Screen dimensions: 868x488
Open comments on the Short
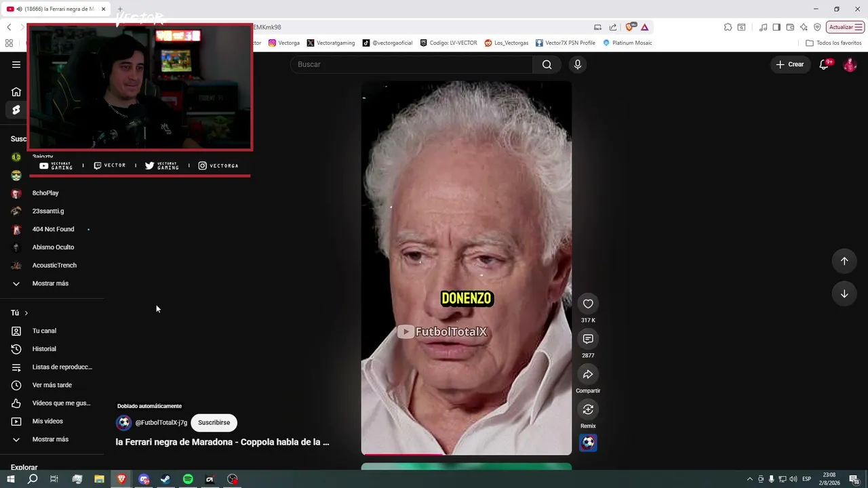588,339
